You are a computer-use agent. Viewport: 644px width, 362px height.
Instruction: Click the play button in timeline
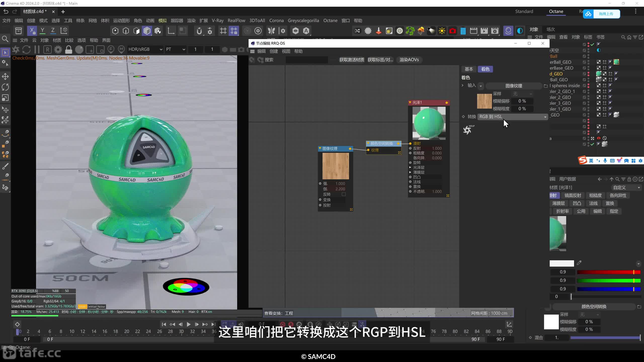[x=188, y=324]
